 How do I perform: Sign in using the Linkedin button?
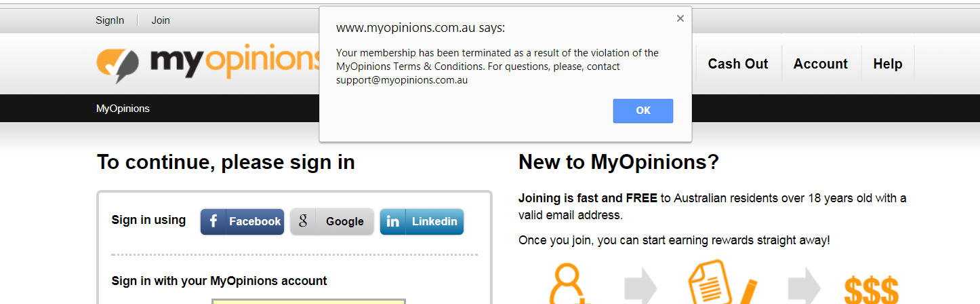tap(422, 221)
